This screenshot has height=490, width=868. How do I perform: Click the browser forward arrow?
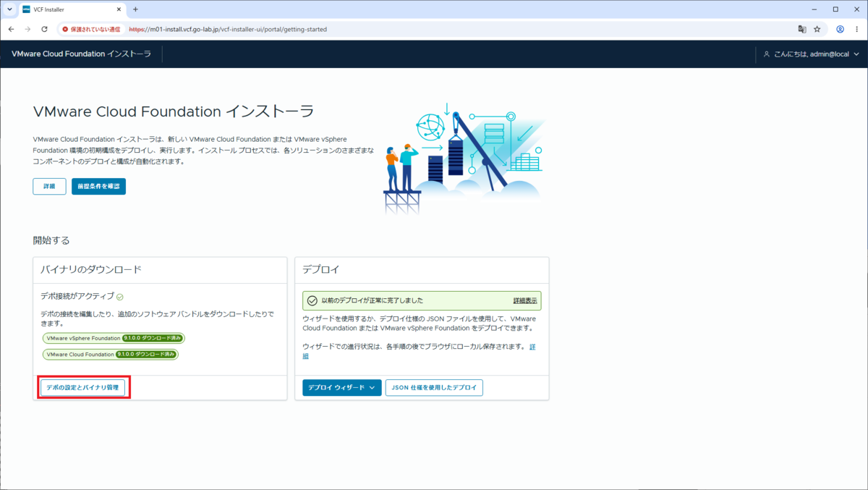click(x=27, y=29)
